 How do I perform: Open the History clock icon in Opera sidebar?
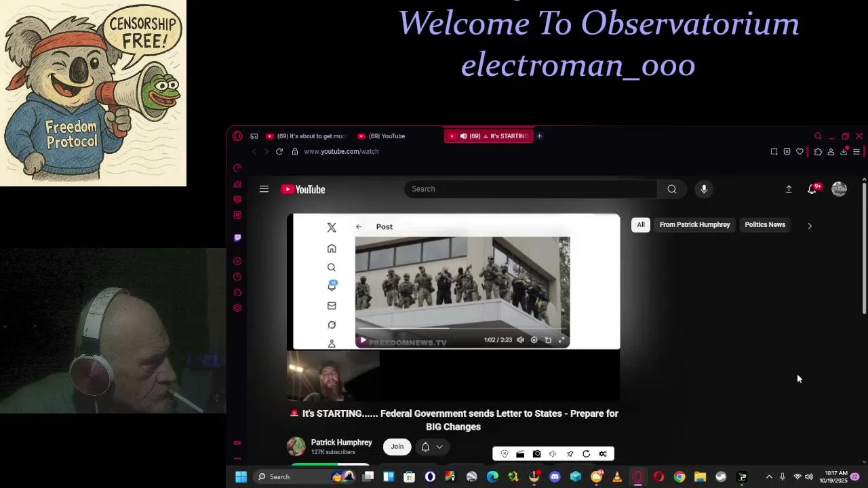237,277
